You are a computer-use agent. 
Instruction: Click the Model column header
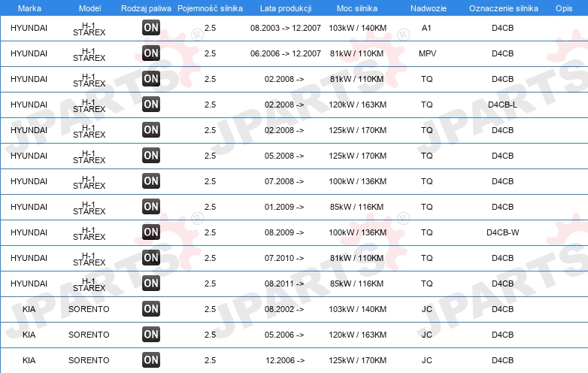tap(90, 8)
